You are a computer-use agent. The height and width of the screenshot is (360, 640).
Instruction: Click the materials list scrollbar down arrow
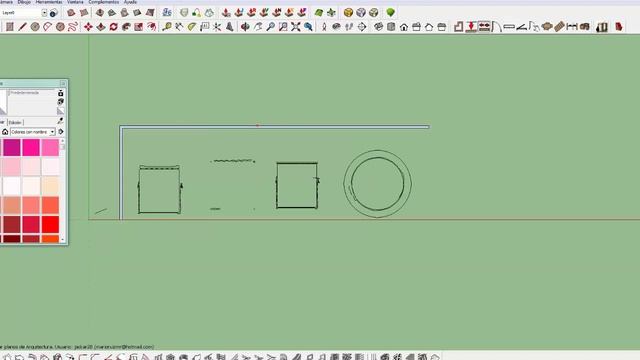(62, 240)
